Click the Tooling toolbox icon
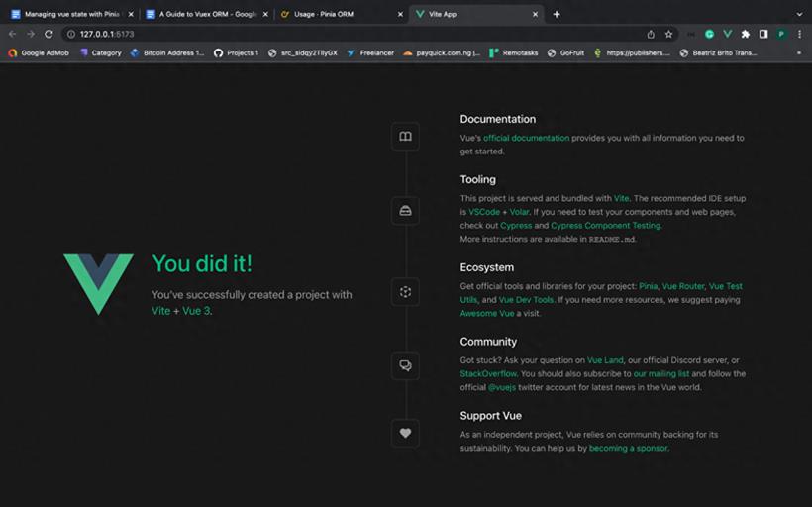The height and width of the screenshot is (507, 812). (405, 211)
